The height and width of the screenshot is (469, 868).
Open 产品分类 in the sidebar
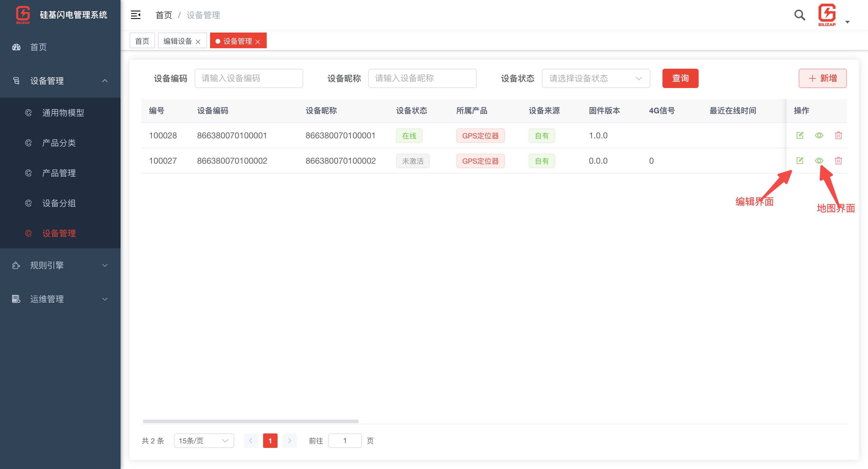click(59, 143)
